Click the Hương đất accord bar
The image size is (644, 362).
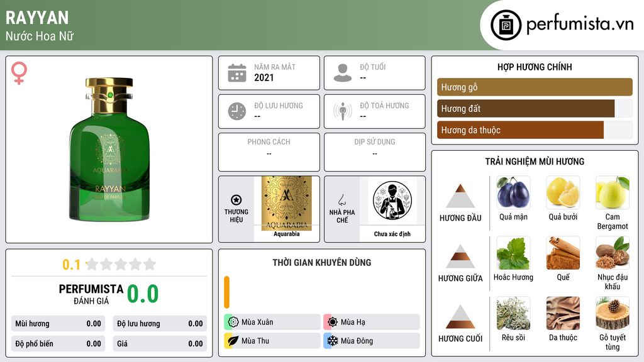pos(535,108)
